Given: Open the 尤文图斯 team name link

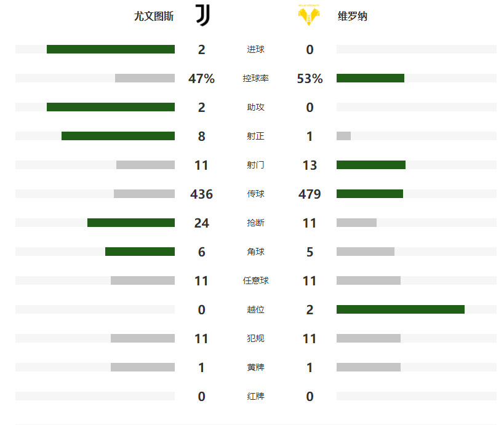Looking at the screenshot, I should (154, 16).
